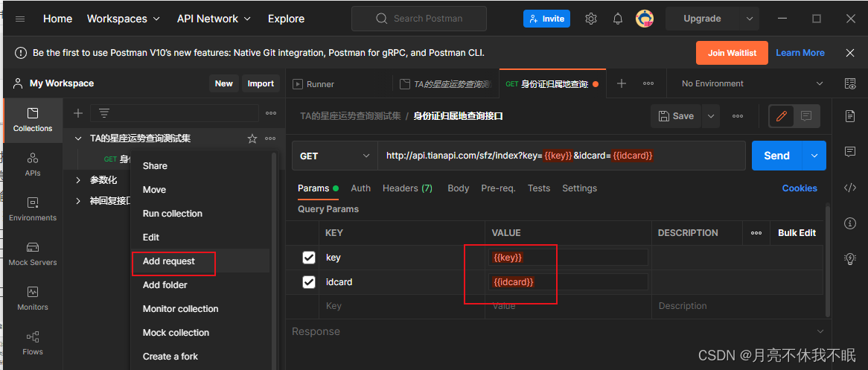The image size is (868, 370).
Task: Expand the Response section chevron
Action: 820,331
